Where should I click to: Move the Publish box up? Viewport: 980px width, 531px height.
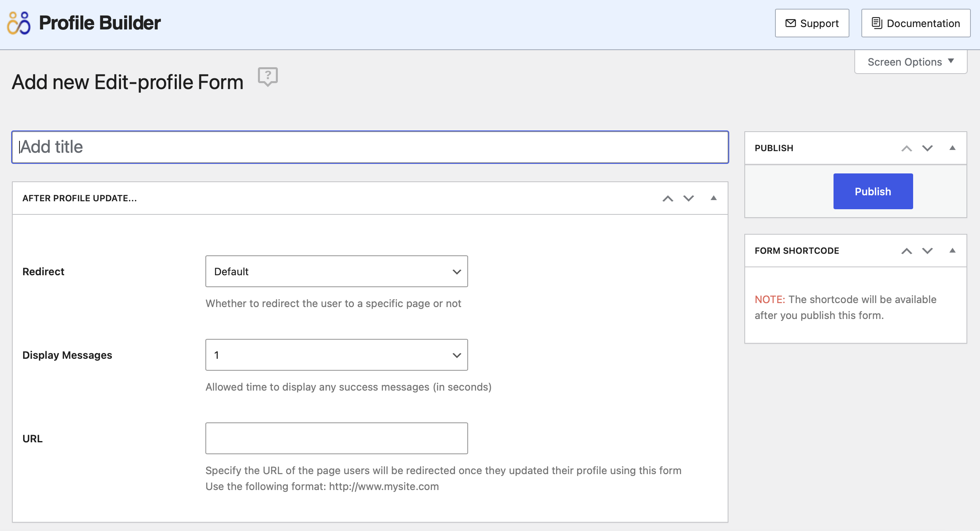(x=907, y=148)
